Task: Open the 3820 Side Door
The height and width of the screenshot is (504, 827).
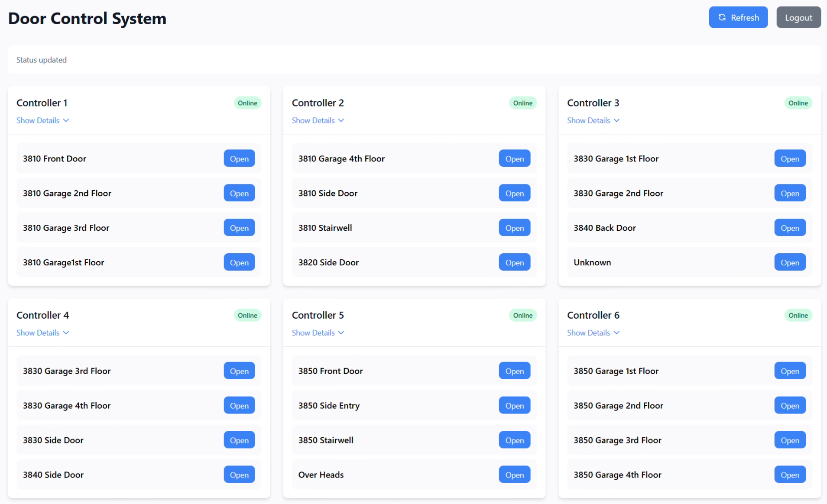Action: [514, 262]
